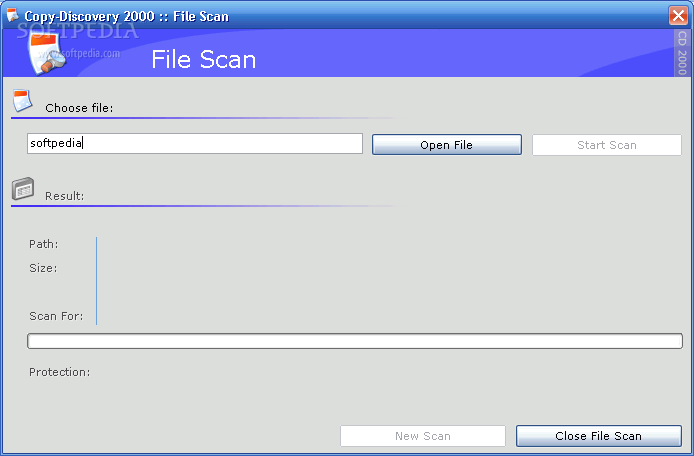
Task: Click the scan progress bar
Action: pyautogui.click(x=355, y=341)
